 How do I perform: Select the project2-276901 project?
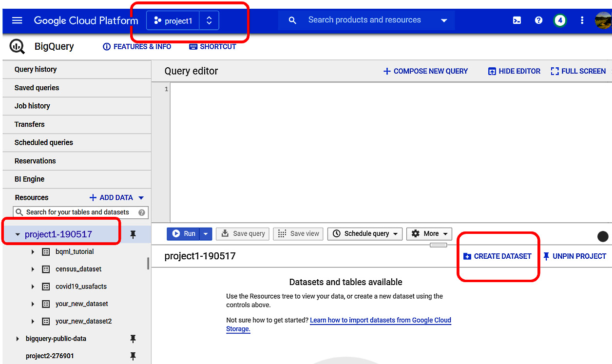(x=50, y=356)
